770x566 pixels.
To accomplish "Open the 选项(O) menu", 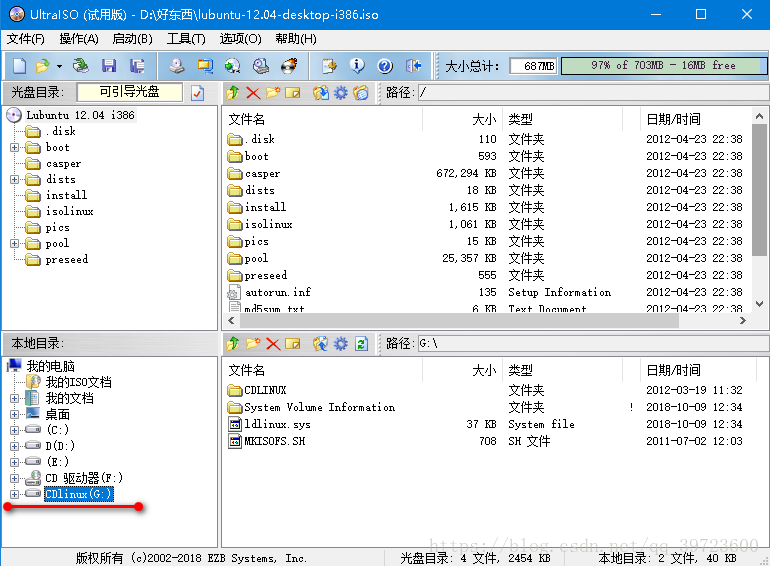I will pos(240,39).
